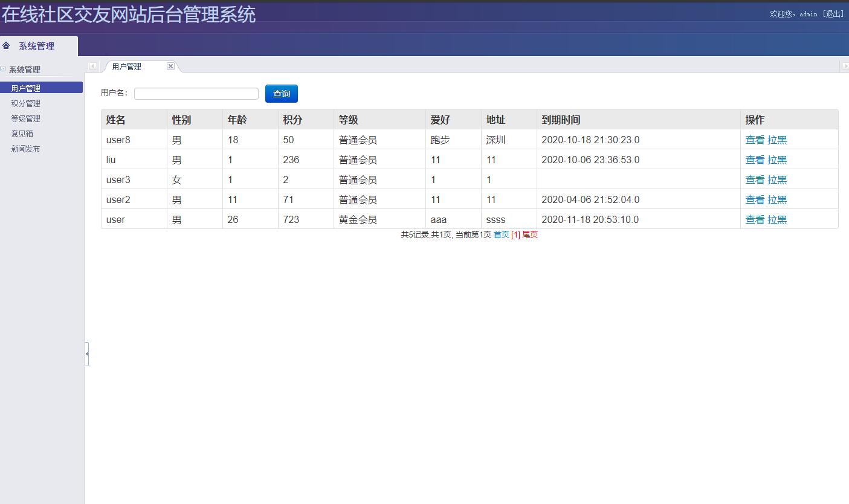Image resolution: width=849 pixels, height=504 pixels.
Task: Click the right tab scroll arrow
Action: click(x=845, y=66)
